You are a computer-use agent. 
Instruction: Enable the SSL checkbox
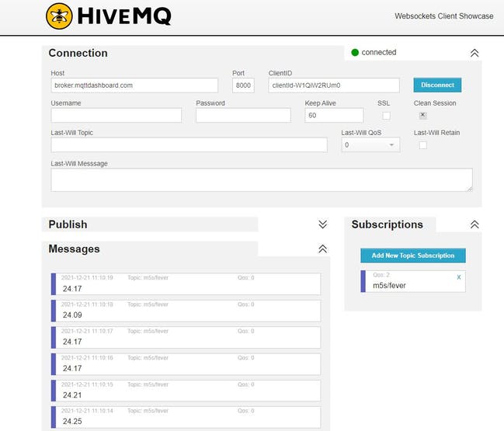coord(386,116)
